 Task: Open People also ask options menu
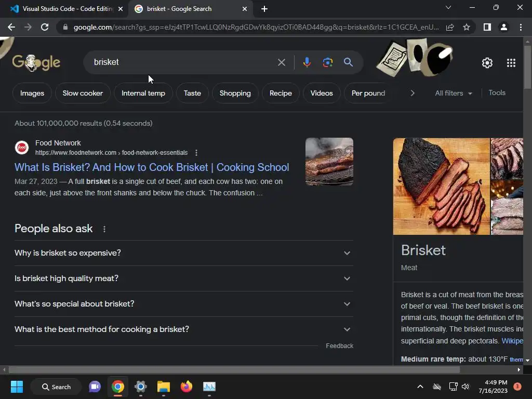point(104,229)
